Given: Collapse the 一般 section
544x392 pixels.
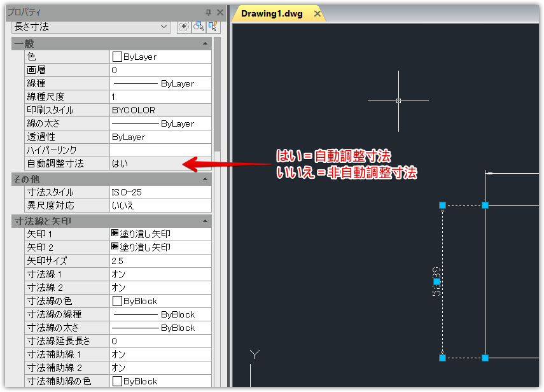Looking at the screenshot, I should point(205,44).
